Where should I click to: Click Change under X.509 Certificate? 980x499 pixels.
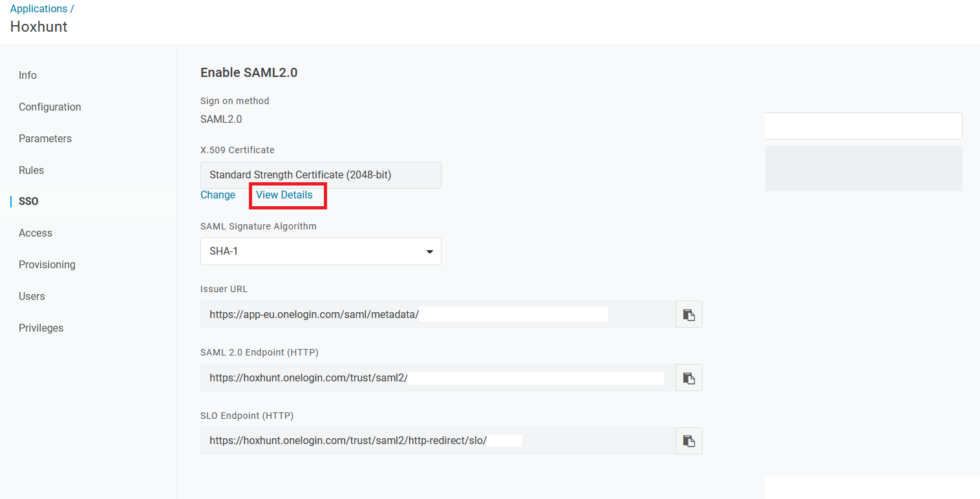218,195
